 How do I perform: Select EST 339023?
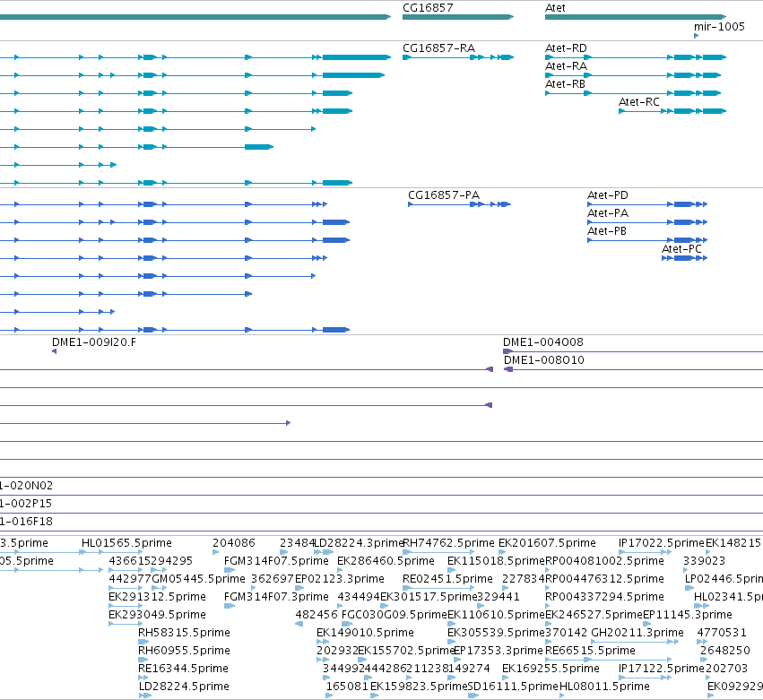tap(704, 561)
